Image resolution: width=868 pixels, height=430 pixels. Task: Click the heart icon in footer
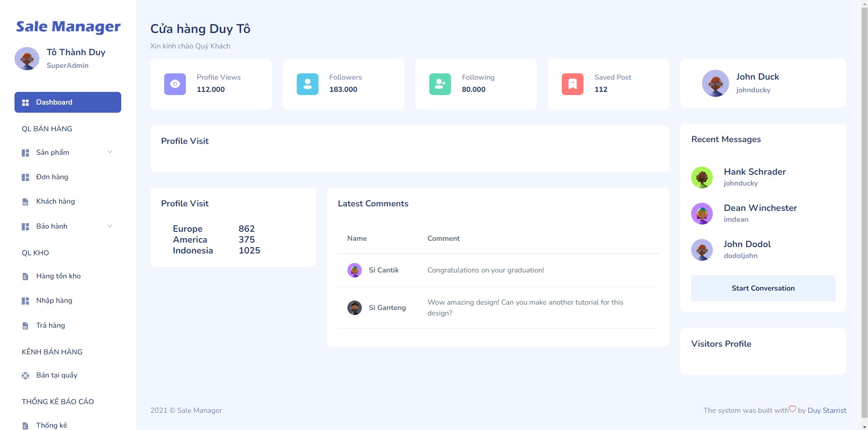coord(792,409)
